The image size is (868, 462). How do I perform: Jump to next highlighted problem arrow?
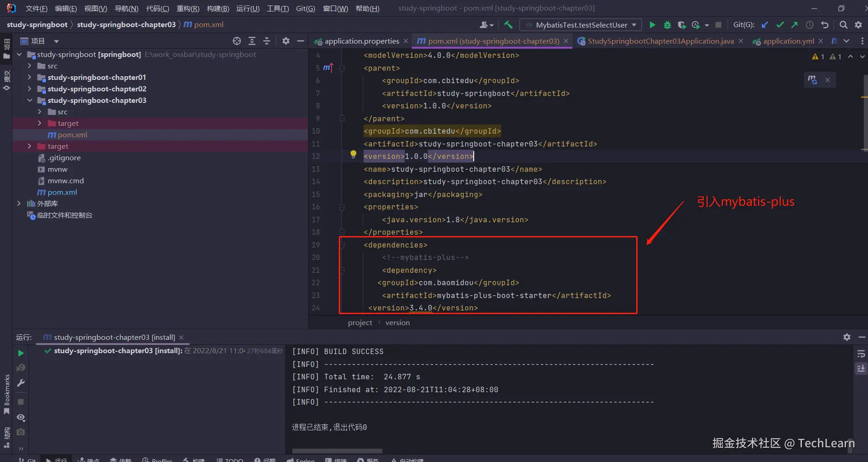click(x=862, y=56)
